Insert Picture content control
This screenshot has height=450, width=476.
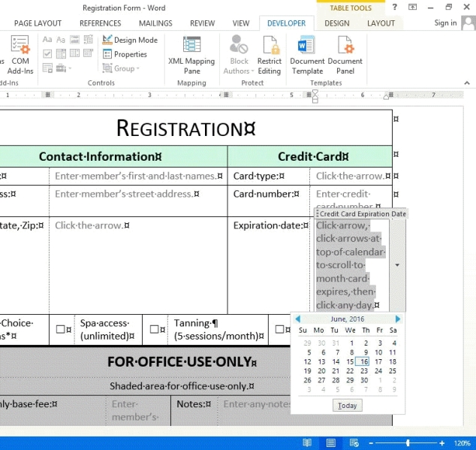click(74, 40)
